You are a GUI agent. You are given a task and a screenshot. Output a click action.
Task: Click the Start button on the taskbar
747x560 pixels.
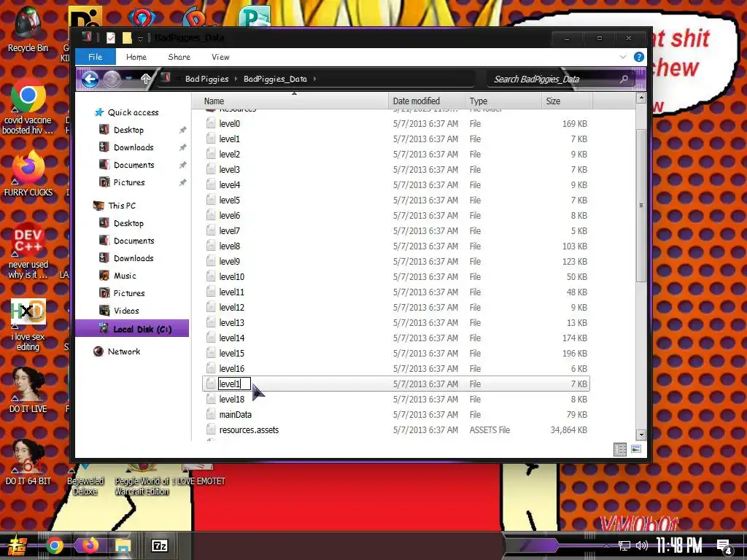point(16,545)
